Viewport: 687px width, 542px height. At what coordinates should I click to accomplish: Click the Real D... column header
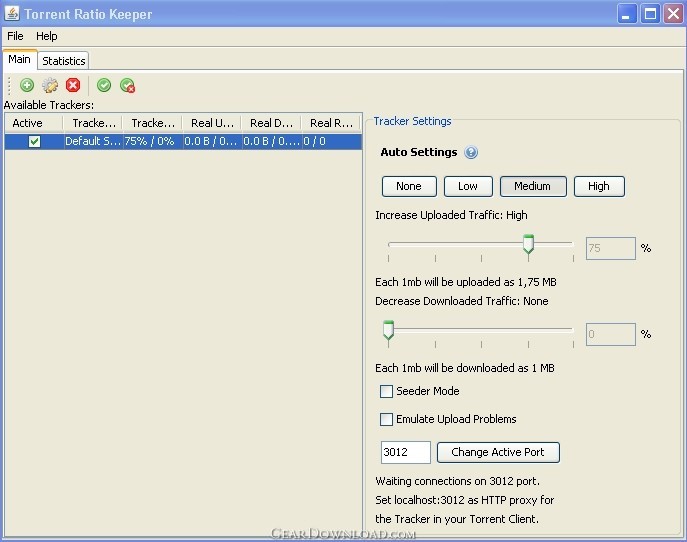[x=271, y=123]
